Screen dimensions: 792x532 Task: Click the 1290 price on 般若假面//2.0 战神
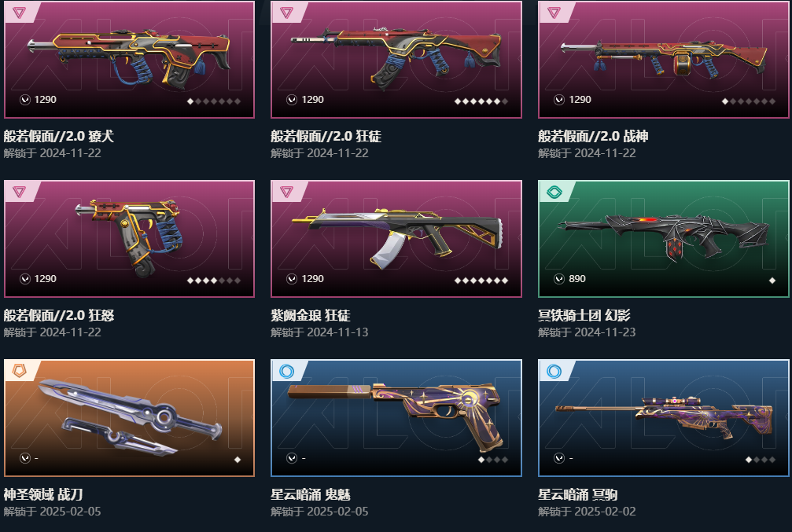point(580,100)
